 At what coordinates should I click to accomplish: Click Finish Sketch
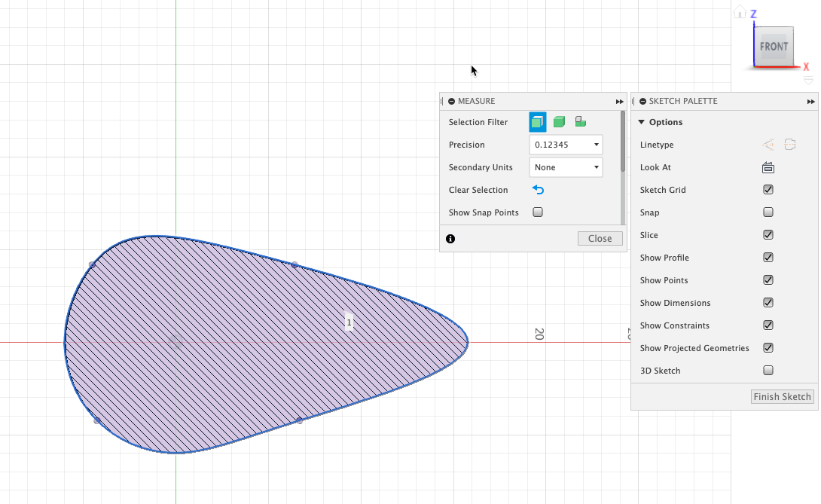[x=782, y=396]
